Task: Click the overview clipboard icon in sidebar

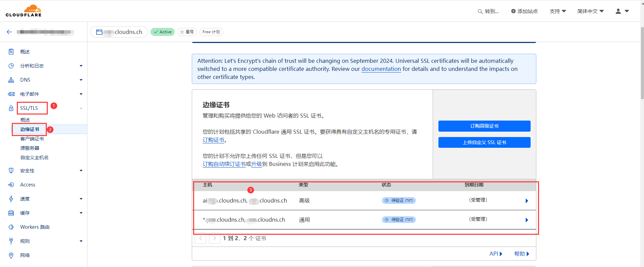Action: coord(11,51)
